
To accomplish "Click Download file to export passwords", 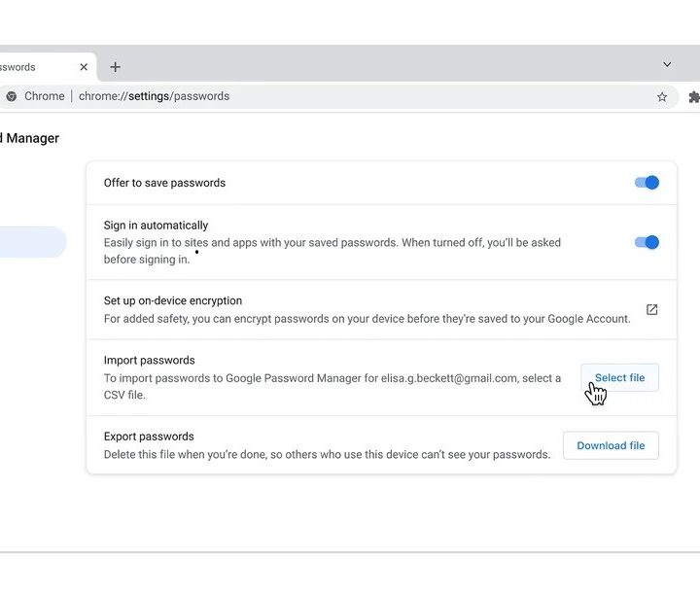I will 611,445.
